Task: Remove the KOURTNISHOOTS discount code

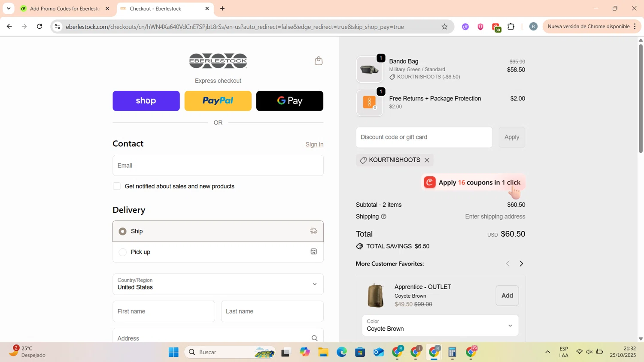Action: click(x=427, y=160)
